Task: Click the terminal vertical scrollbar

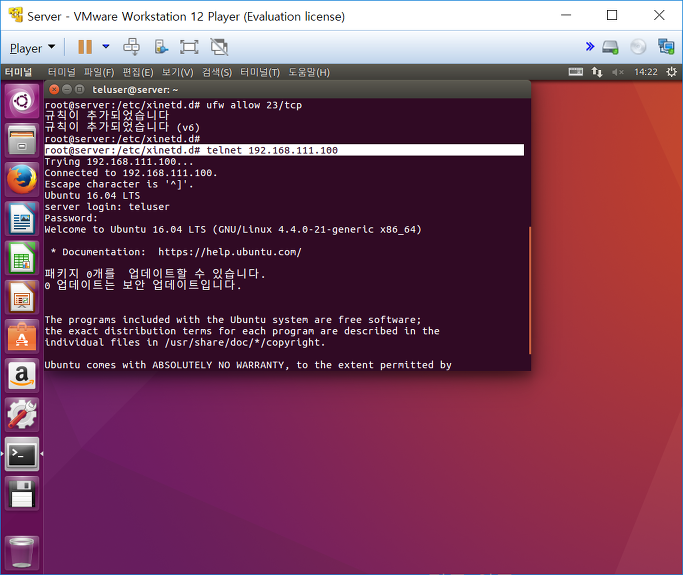Action: point(530,290)
